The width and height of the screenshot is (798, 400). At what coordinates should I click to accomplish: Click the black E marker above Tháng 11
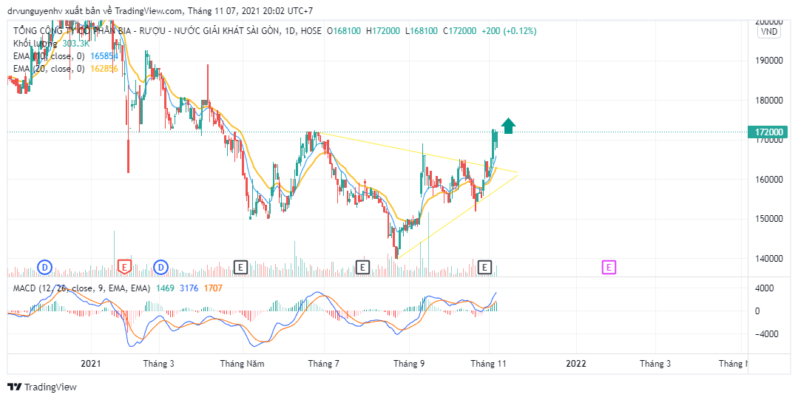point(485,267)
